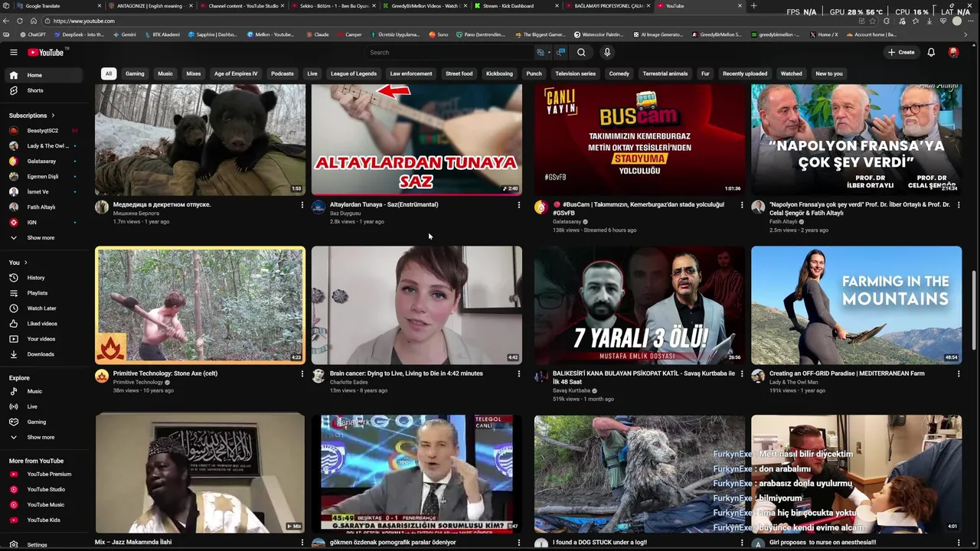Viewport: 980px width, 551px height.
Task: Select the League of Legends chip
Action: click(354, 73)
